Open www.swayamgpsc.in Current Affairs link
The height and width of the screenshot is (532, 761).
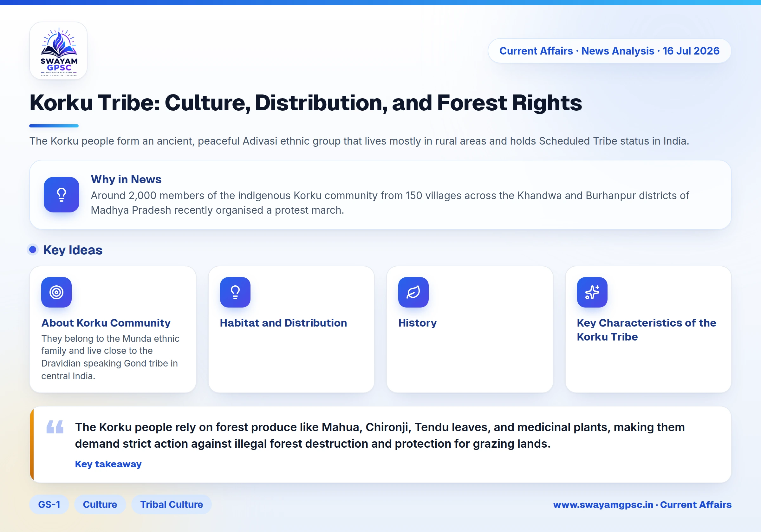(x=642, y=504)
